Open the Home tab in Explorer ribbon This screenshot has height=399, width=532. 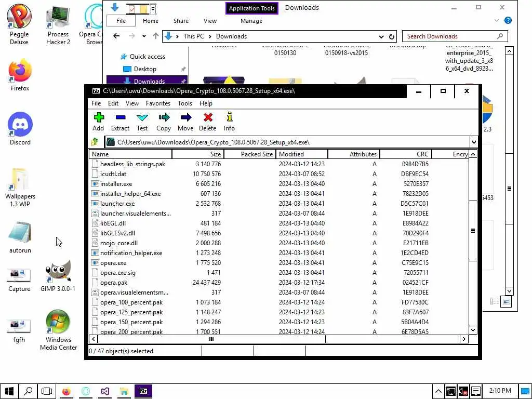(x=150, y=21)
